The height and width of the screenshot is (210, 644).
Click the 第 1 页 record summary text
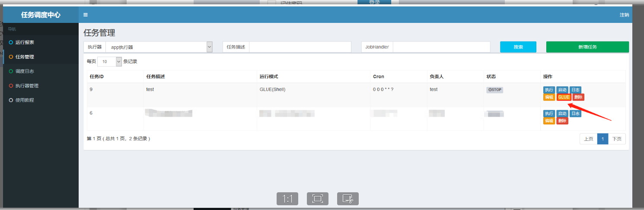[118, 139]
